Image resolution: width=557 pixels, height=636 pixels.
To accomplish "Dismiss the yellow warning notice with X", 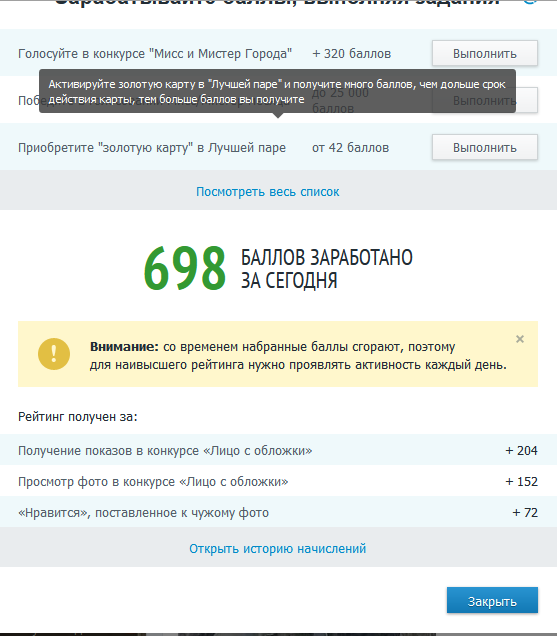I will [x=520, y=339].
